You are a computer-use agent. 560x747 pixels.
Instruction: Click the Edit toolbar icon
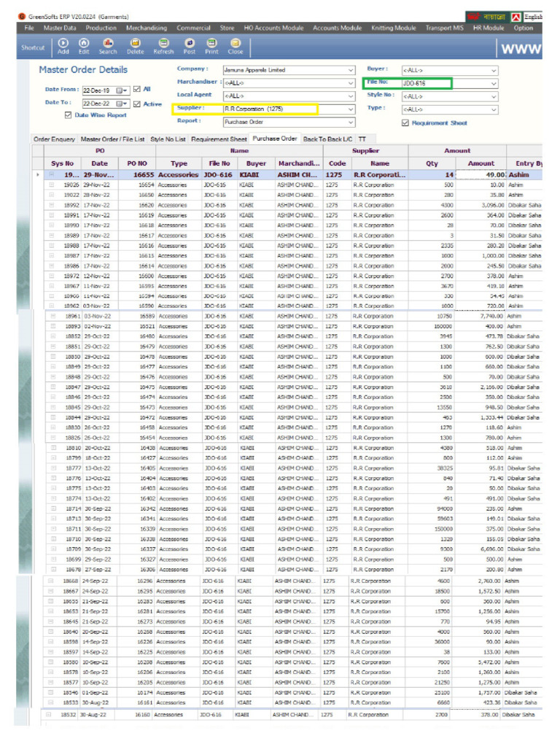click(84, 46)
